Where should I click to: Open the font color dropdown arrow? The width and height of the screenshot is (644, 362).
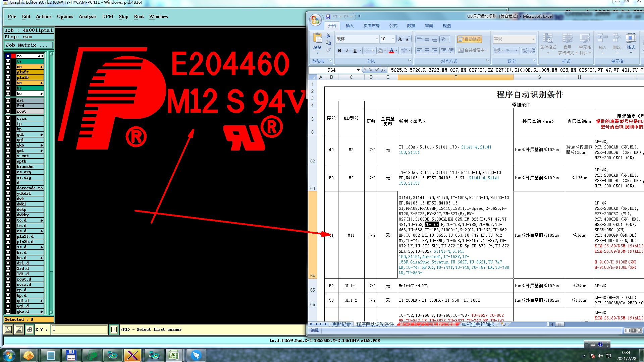click(396, 51)
